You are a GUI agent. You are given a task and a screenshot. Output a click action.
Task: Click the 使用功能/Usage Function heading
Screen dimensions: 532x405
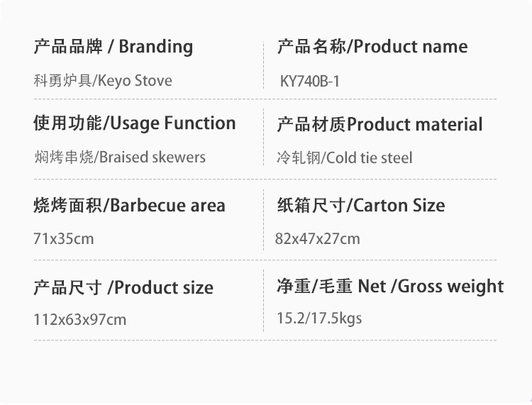tap(134, 123)
